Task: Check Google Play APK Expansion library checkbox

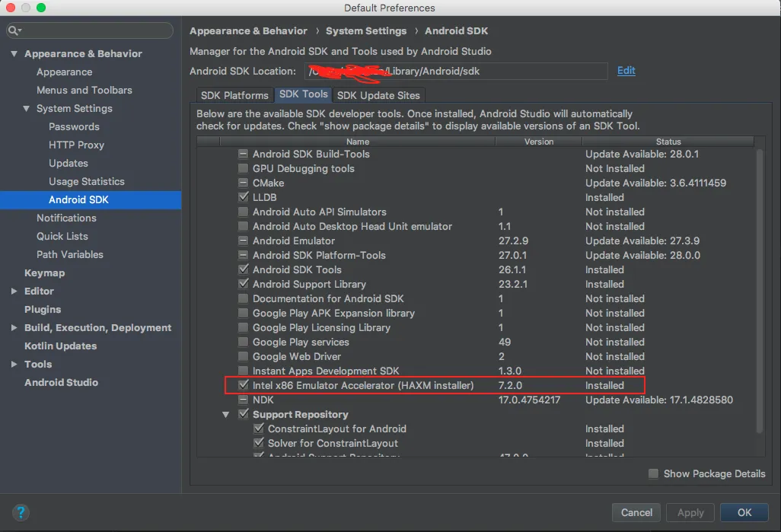Action: point(243,313)
